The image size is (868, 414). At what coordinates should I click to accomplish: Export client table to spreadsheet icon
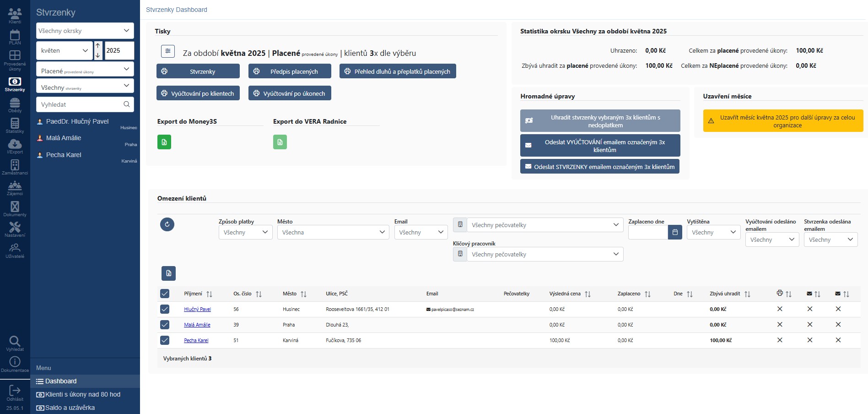click(x=168, y=273)
